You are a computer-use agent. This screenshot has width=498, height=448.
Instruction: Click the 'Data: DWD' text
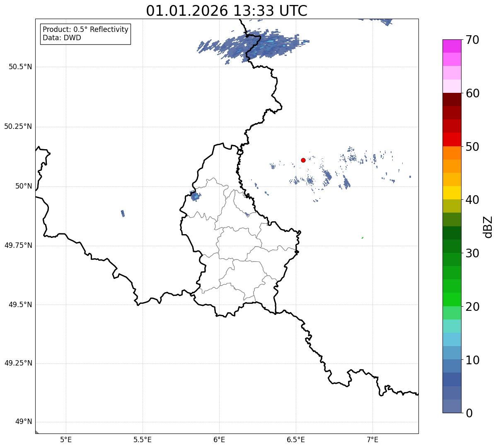pos(62,38)
